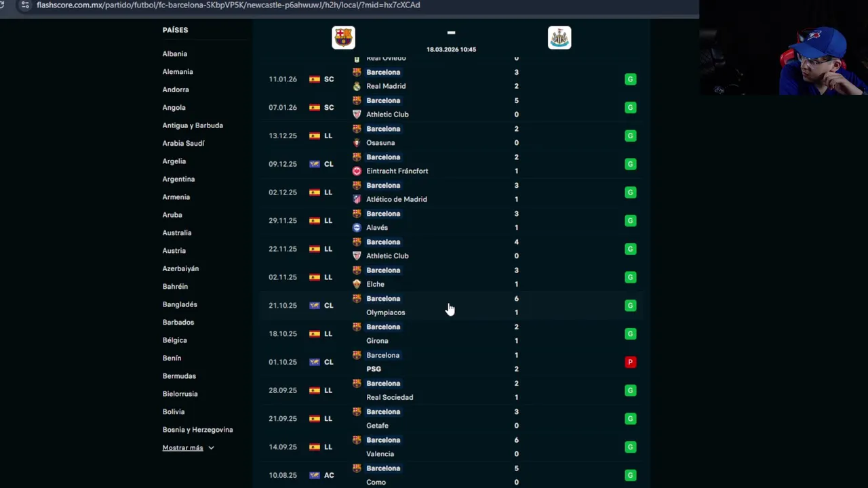The height and width of the screenshot is (488, 868).
Task: Open Antigua y Barbuda country link
Action: (193, 125)
